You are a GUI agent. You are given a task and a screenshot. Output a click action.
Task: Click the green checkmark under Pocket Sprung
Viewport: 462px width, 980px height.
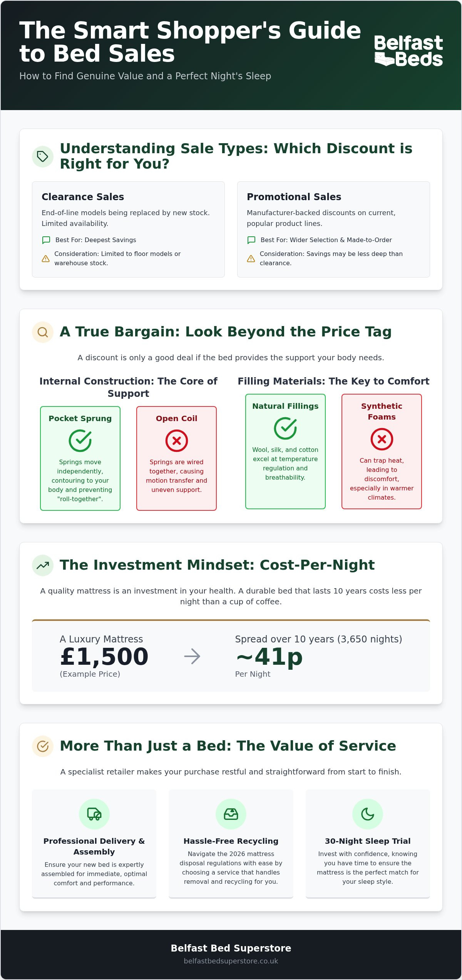point(80,440)
